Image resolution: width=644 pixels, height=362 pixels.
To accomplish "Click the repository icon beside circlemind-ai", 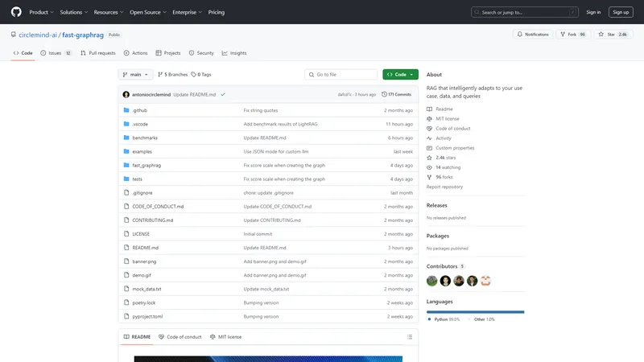I will coord(14,35).
